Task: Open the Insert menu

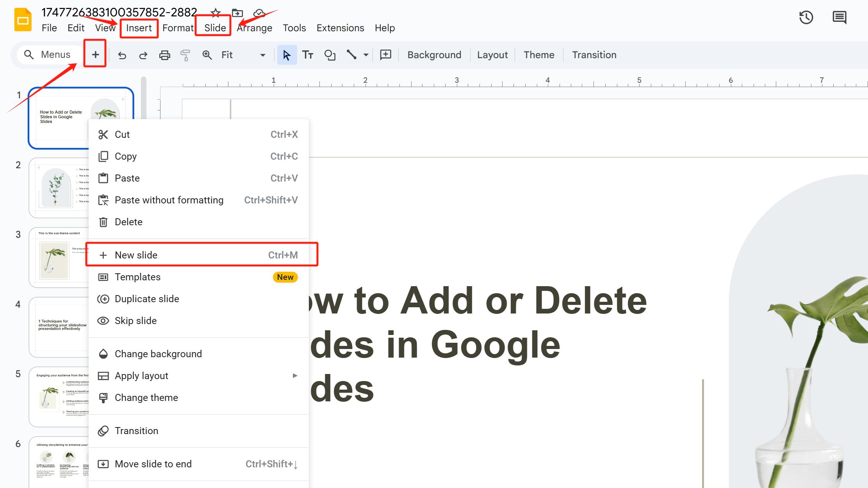Action: point(139,28)
